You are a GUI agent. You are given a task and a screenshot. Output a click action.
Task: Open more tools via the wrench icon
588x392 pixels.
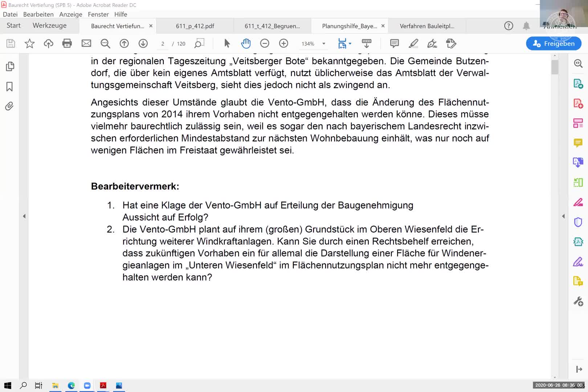coord(578,301)
